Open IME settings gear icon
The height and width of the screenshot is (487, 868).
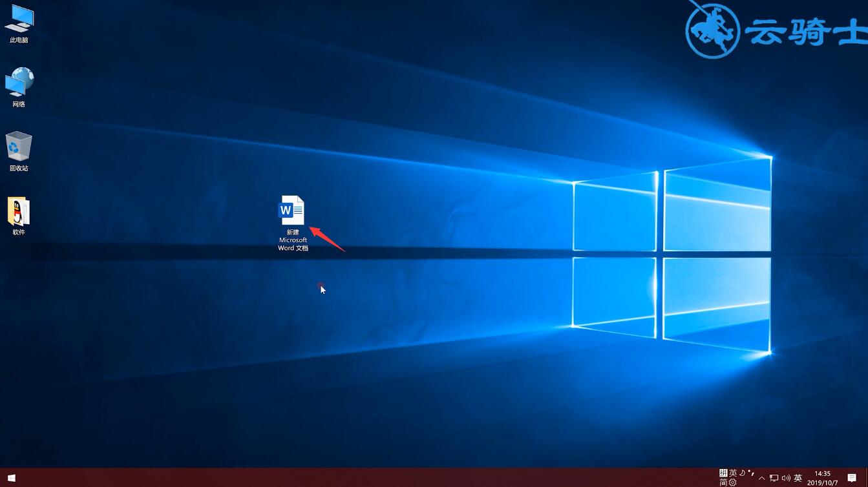click(x=732, y=482)
